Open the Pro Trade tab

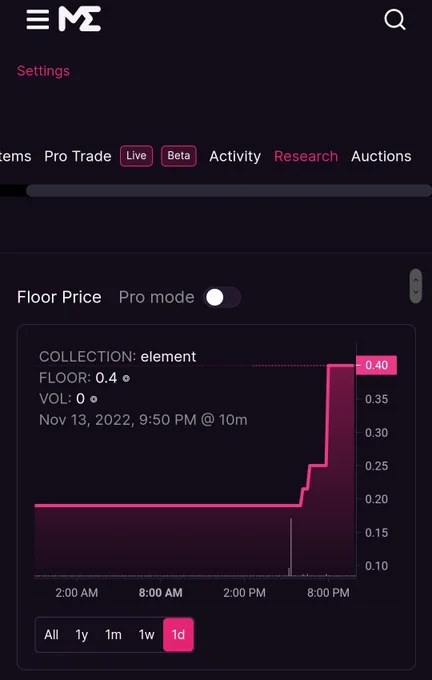pos(78,157)
